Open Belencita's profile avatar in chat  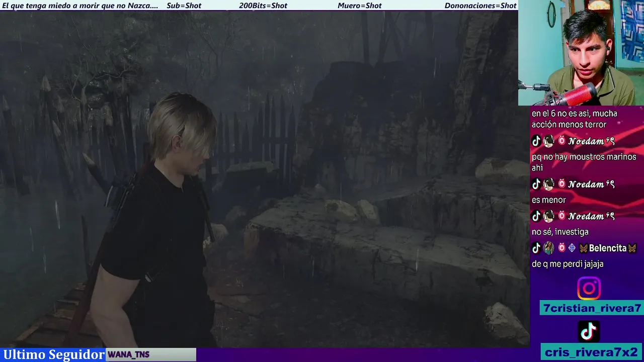[x=548, y=248]
